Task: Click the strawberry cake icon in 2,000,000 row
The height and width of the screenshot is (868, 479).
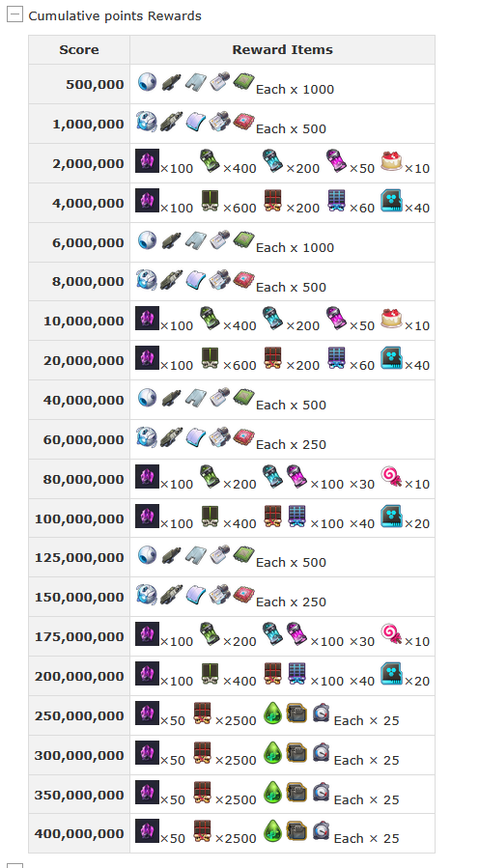Action: click(x=391, y=161)
